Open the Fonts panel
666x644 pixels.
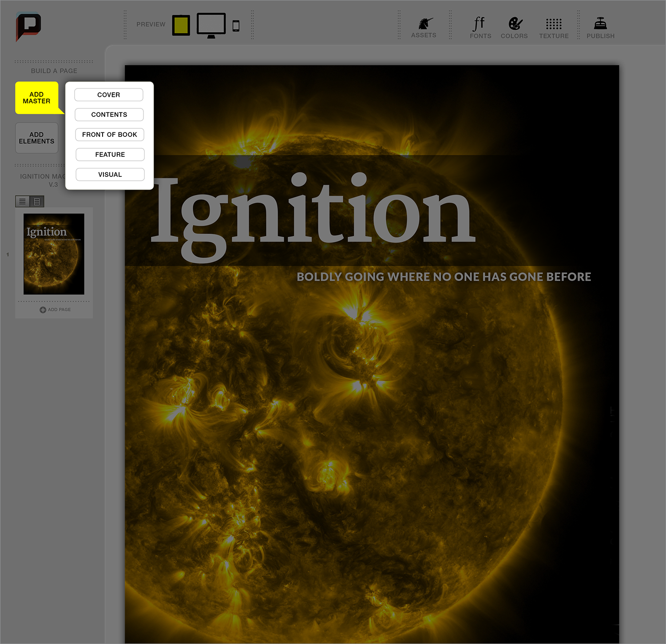pyautogui.click(x=480, y=28)
